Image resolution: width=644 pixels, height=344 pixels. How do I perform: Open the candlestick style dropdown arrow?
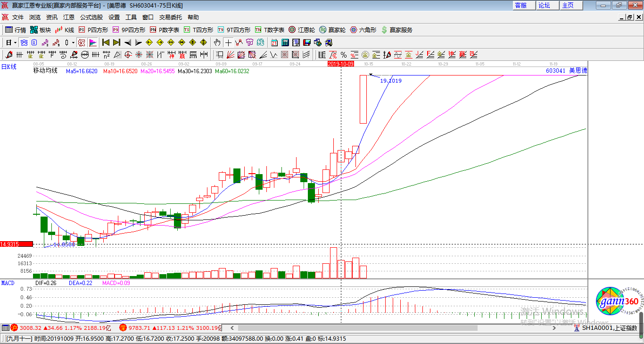[73, 42]
